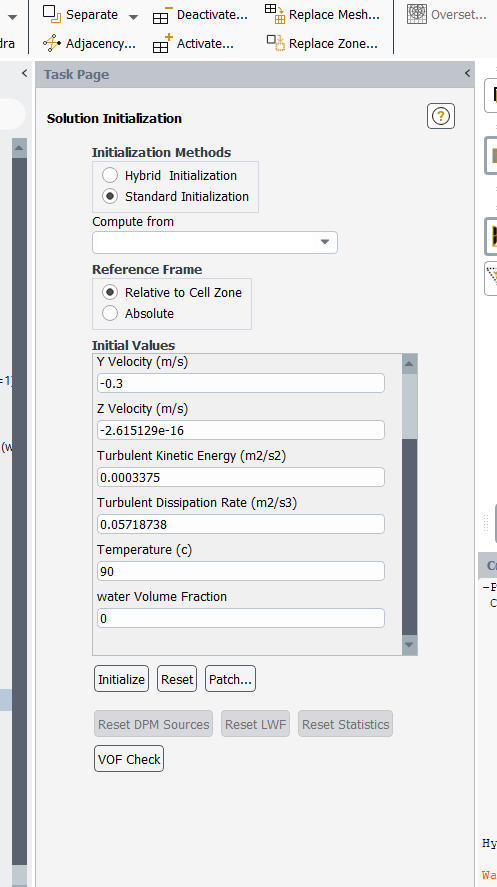Click the Reset initial values button
The height and width of the screenshot is (887, 497).
[177, 679]
